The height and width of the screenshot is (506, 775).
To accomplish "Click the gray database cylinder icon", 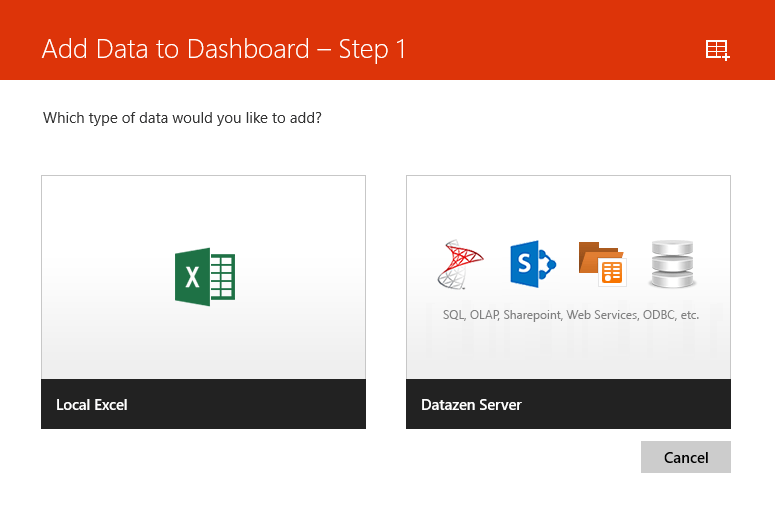I will [671, 264].
